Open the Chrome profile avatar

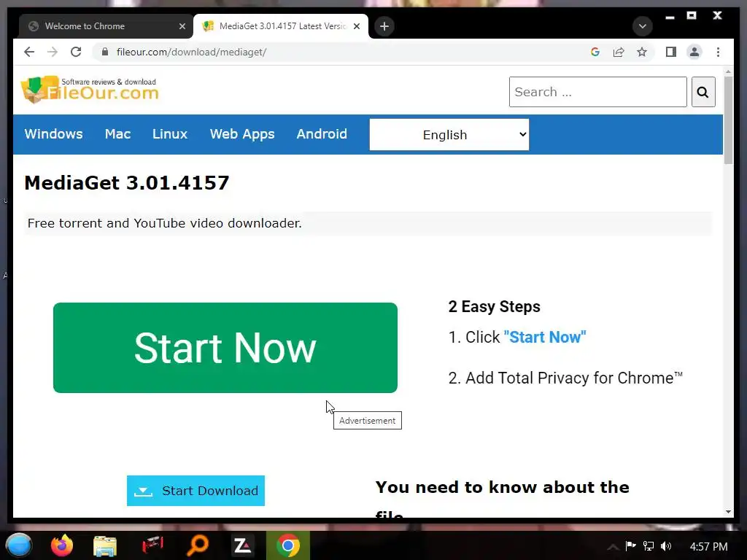pyautogui.click(x=694, y=52)
